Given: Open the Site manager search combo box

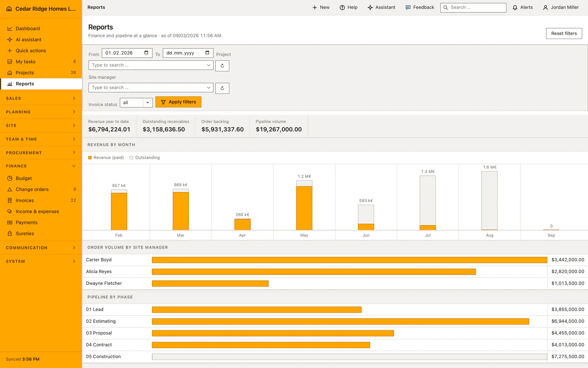Looking at the screenshot, I should coord(151,88).
